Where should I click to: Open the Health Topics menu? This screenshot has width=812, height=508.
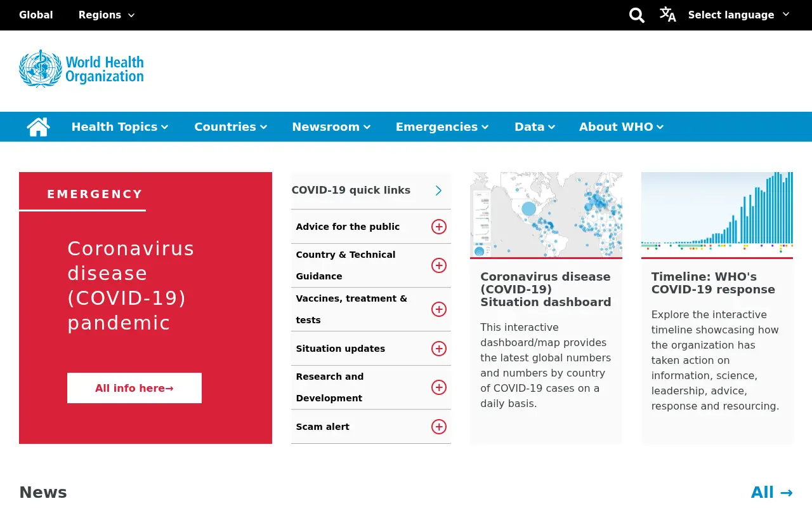[120, 127]
